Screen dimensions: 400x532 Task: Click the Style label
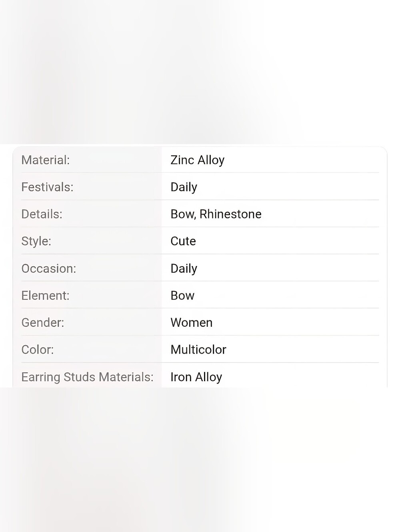click(36, 241)
